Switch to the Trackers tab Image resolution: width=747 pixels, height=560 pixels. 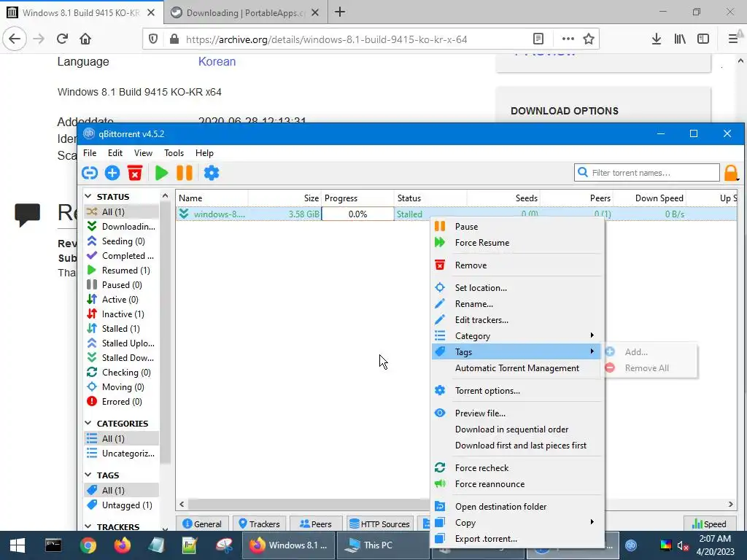(x=259, y=524)
